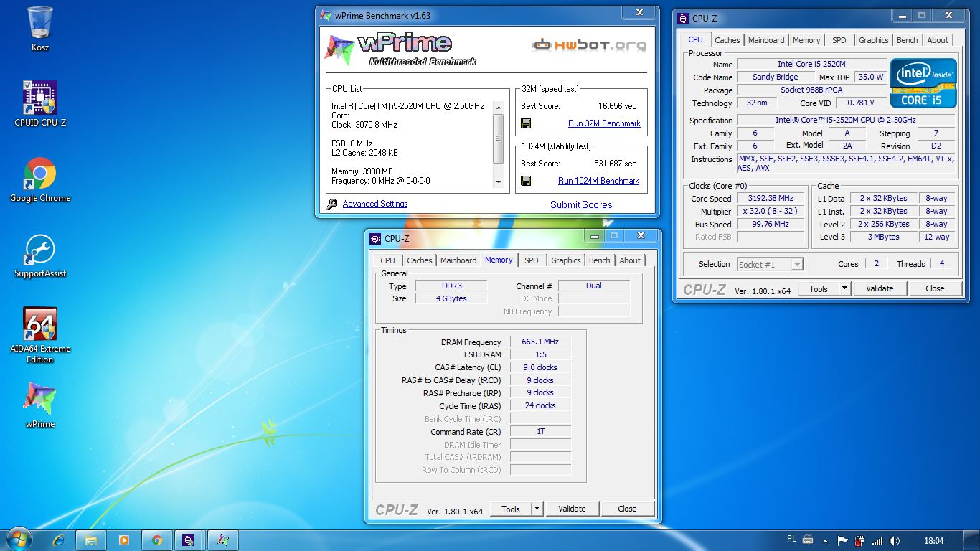The image size is (980, 551).
Task: Show hidden tray icons arrow
Action: pyautogui.click(x=826, y=540)
